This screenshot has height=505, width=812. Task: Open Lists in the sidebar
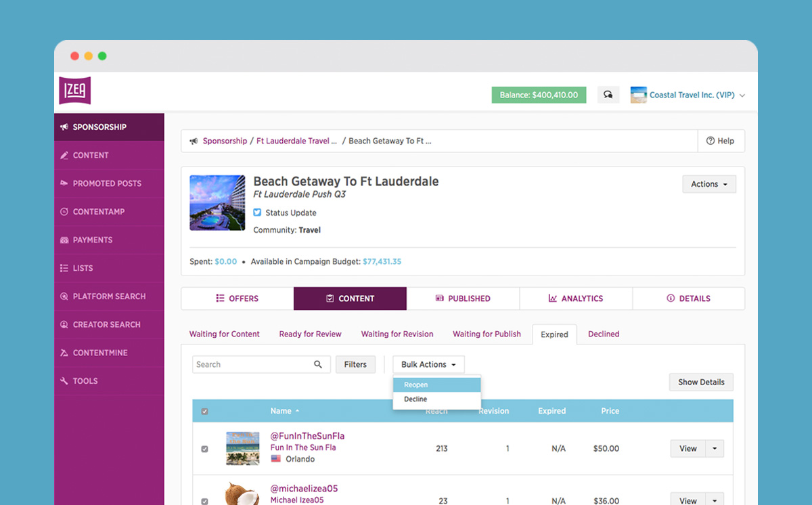[x=109, y=268]
